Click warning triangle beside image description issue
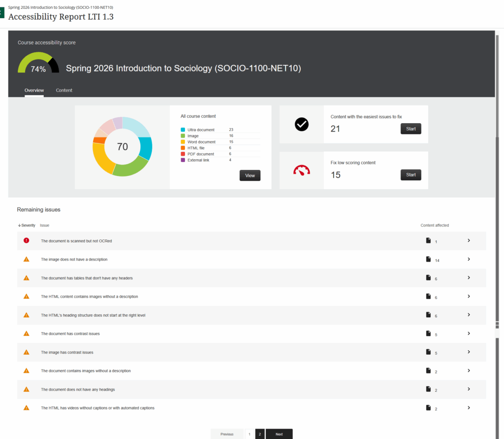504x439 pixels. [27, 259]
